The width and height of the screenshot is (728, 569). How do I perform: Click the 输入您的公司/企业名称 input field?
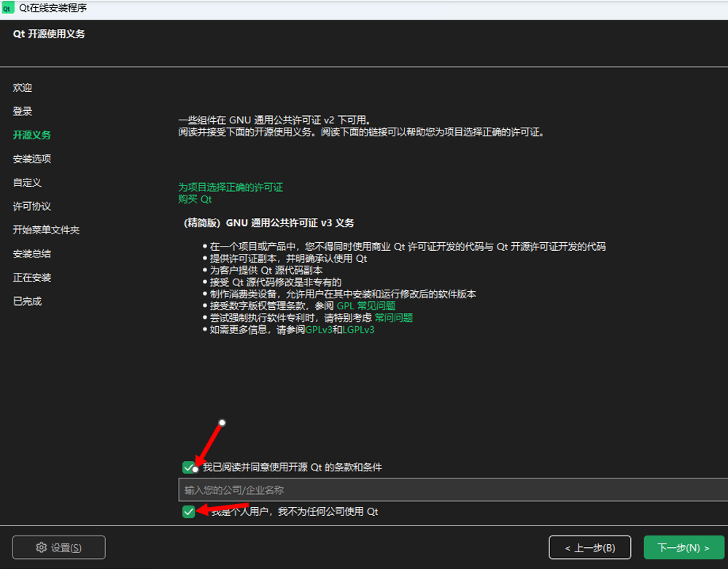(x=453, y=490)
